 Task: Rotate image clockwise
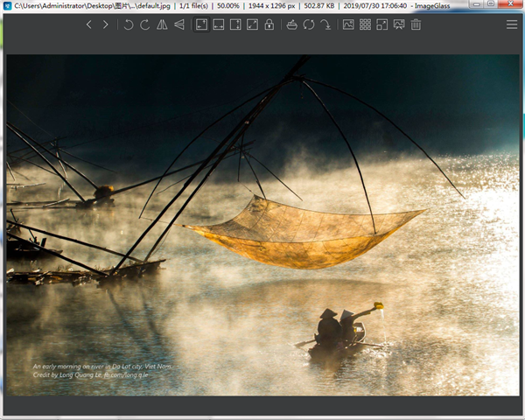tap(145, 24)
